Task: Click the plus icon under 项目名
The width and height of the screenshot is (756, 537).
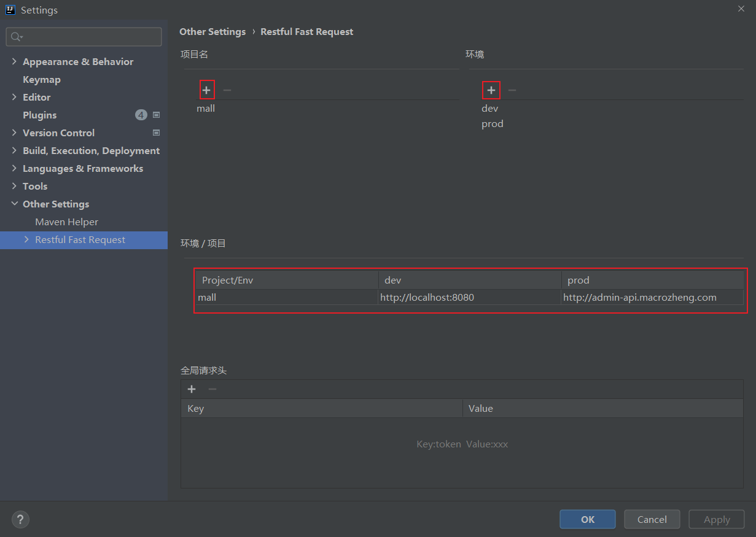Action: click(206, 90)
